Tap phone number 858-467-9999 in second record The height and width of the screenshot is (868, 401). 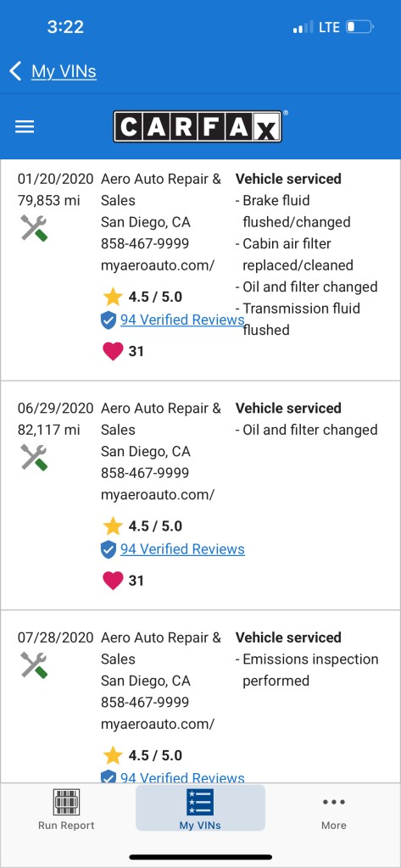click(x=145, y=473)
